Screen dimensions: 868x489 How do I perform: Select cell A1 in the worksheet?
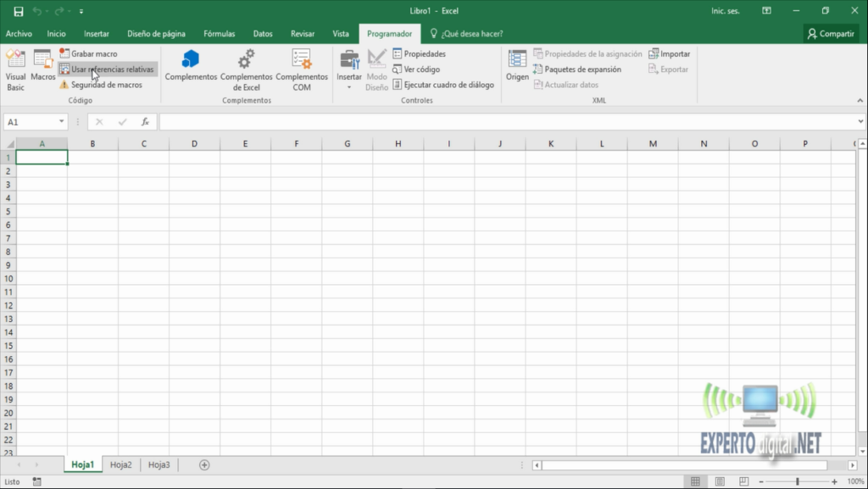tap(42, 157)
